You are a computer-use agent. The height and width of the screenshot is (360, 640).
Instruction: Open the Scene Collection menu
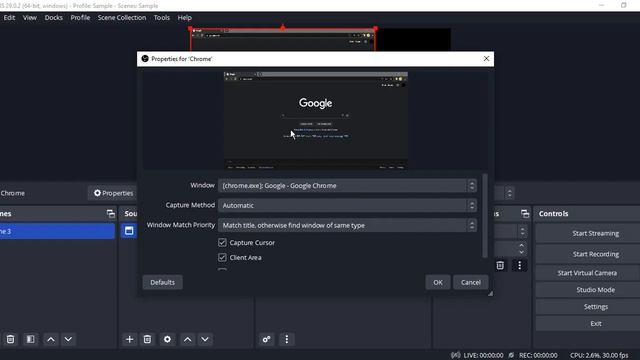(x=122, y=18)
